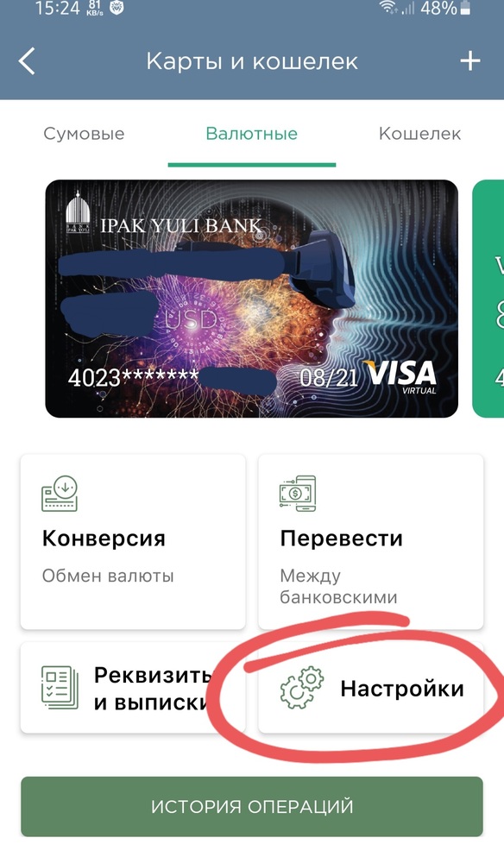
Task: Switch to the Сумовые tab
Action: pos(85,134)
